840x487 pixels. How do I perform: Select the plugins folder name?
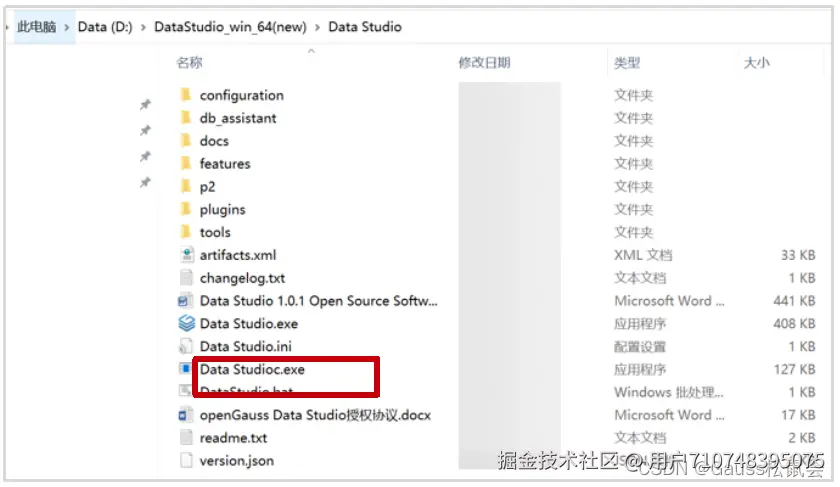(222, 210)
